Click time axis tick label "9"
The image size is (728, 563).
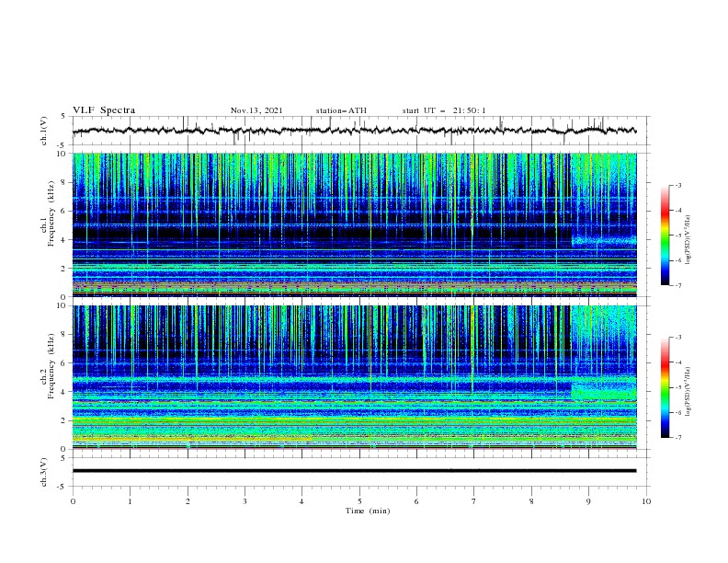588,501
